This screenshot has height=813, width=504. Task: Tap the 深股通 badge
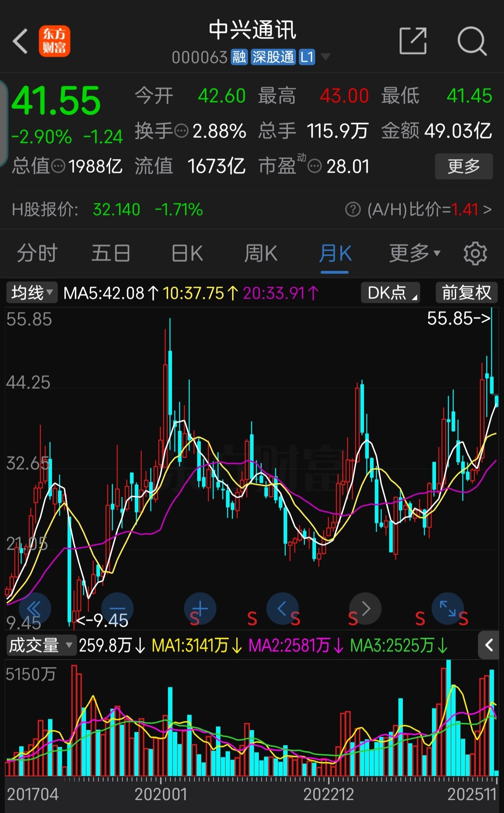(x=274, y=57)
